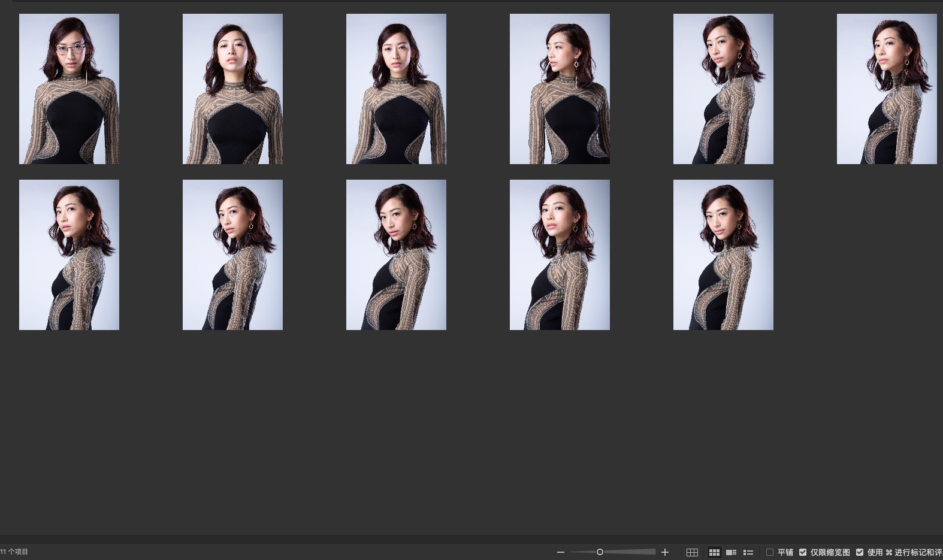943x560 pixels.
Task: Click the plus icon to enlarge thumbnails
Action: coord(664,552)
